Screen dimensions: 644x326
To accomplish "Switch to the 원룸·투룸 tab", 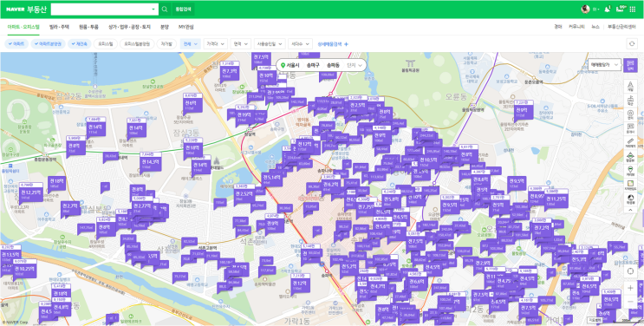I will [88, 27].
